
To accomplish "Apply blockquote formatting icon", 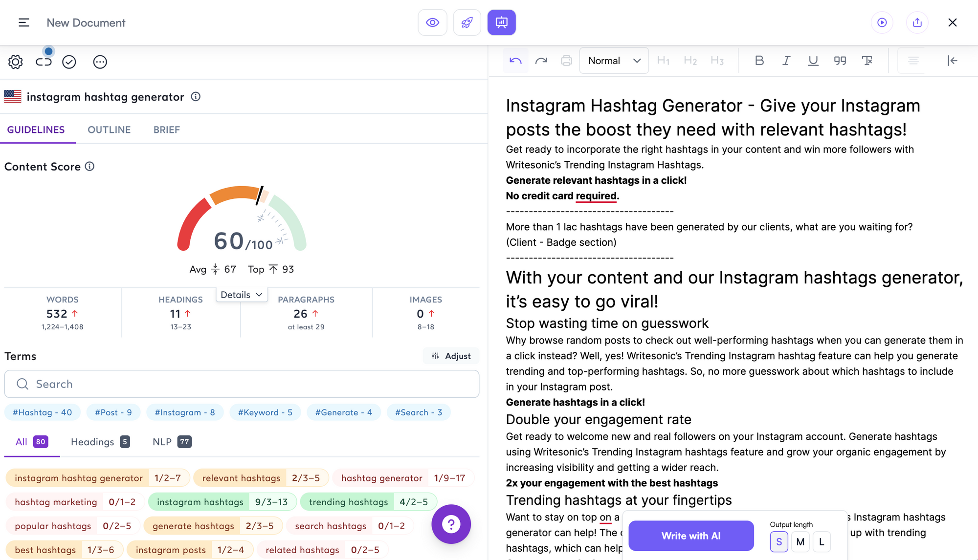I will pyautogui.click(x=840, y=61).
